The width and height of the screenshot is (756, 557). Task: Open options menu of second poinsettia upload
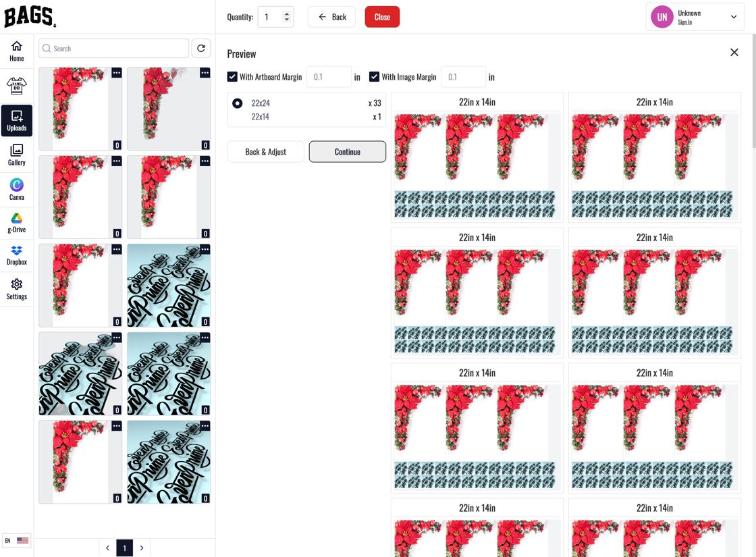(x=205, y=73)
